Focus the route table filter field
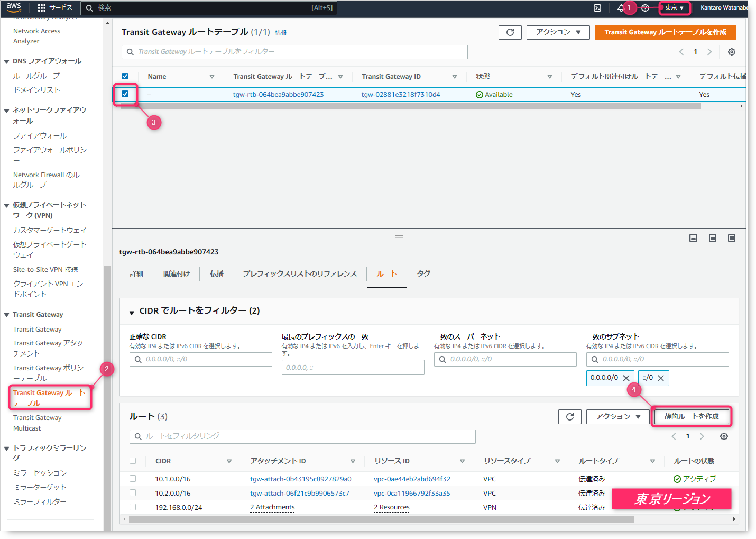 294,52
